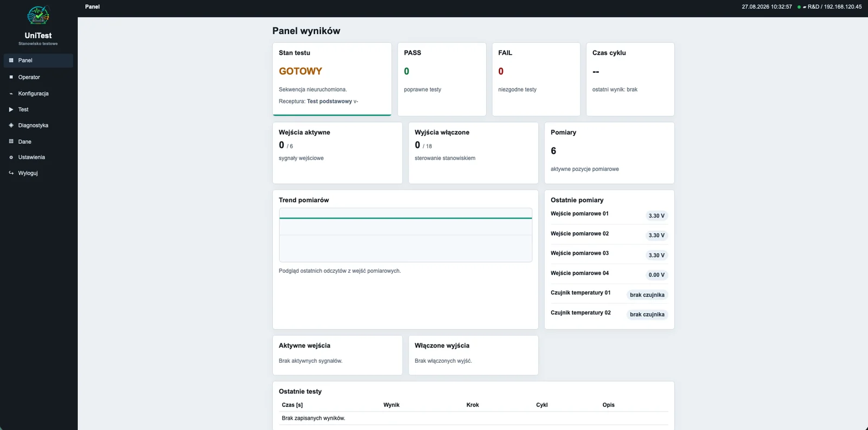Click the PASS counter value
868x430 pixels.
pyautogui.click(x=407, y=71)
